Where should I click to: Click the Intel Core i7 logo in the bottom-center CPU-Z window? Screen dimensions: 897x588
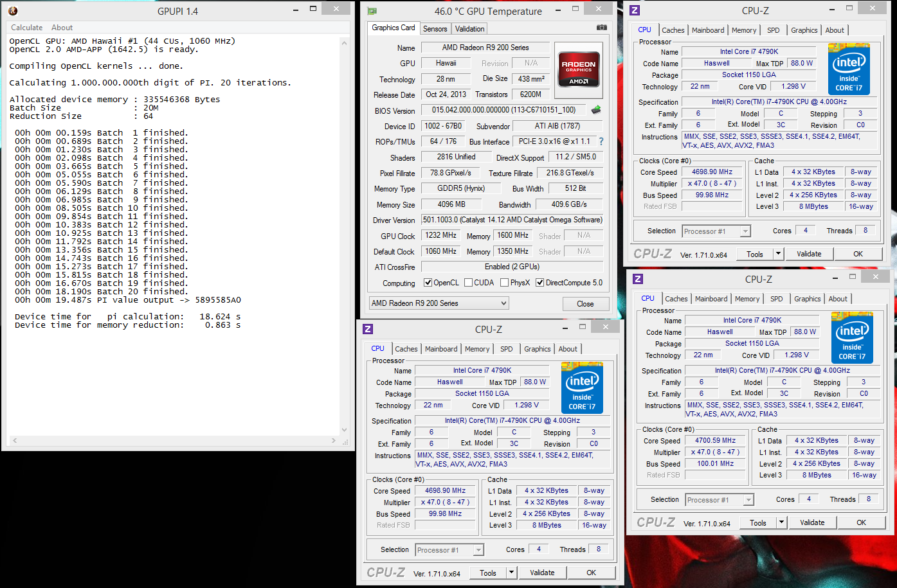[582, 387]
